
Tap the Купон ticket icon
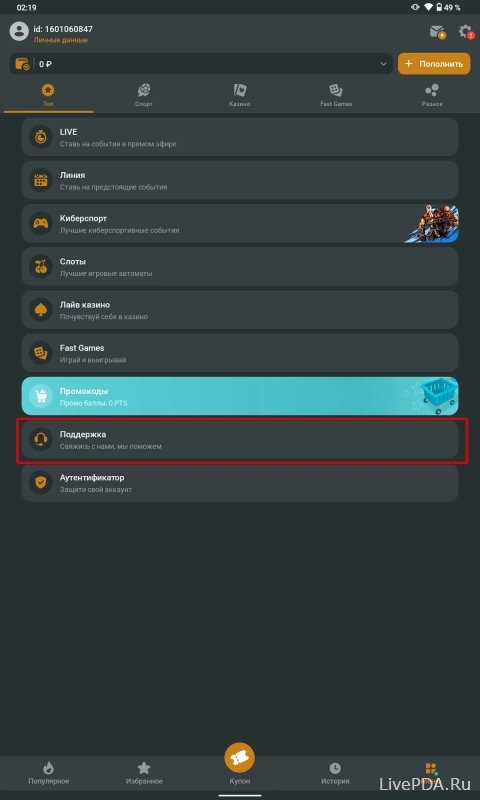(239, 758)
